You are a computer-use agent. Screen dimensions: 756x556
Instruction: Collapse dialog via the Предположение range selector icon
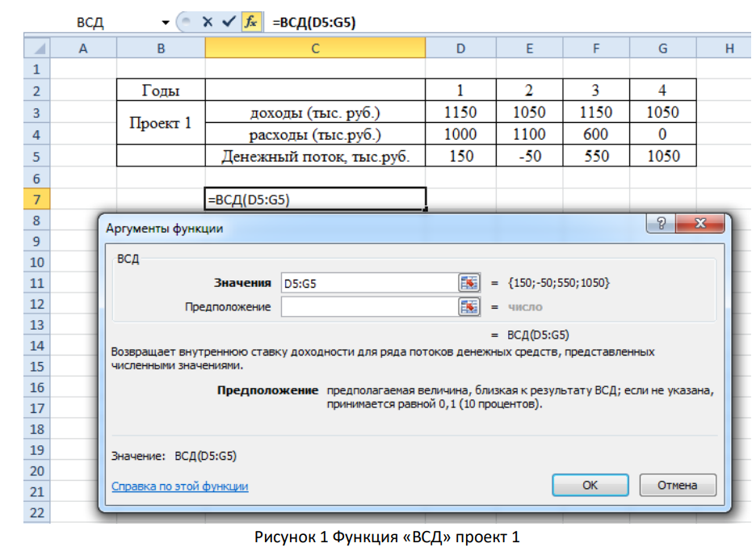coord(468,307)
